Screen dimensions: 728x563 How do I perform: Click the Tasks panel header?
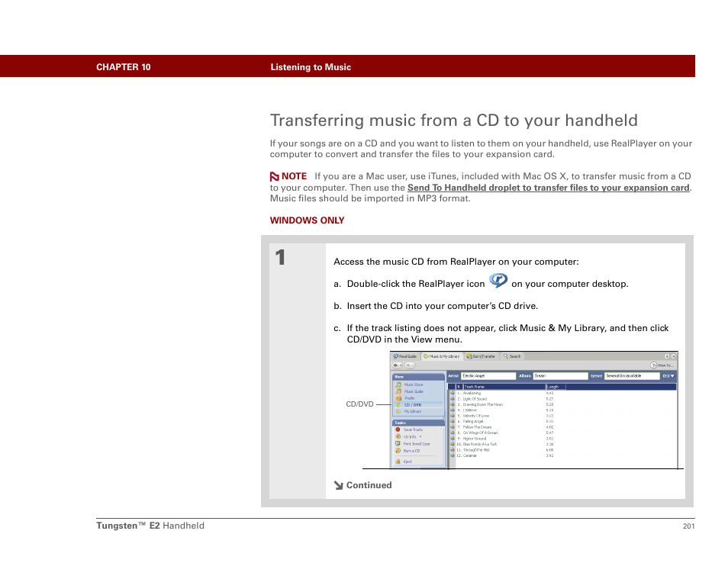(418, 423)
